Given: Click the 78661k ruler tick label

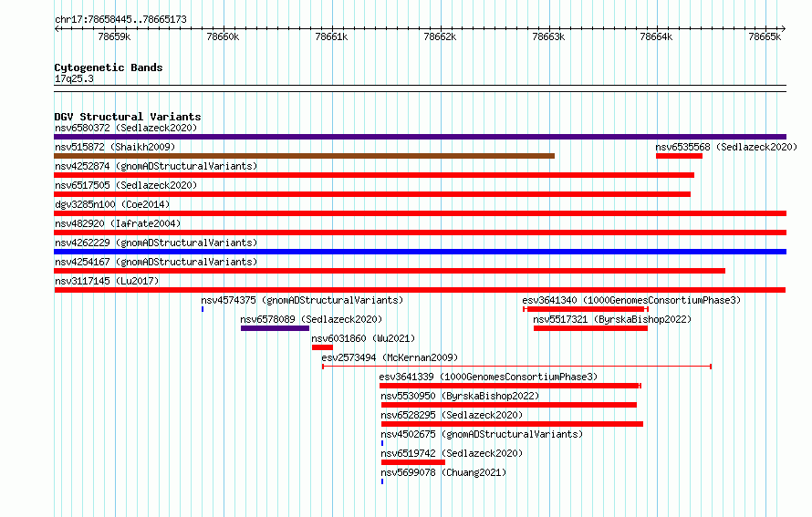Looking at the screenshot, I should pyautogui.click(x=331, y=36).
